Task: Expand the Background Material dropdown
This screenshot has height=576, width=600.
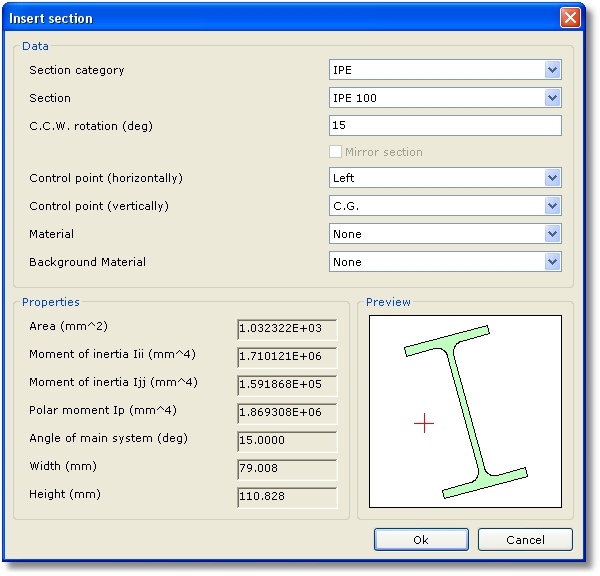Action: point(445,262)
